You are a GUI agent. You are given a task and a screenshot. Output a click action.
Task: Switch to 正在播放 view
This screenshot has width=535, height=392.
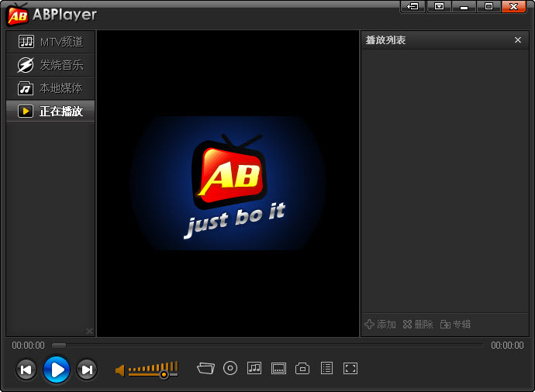[x=50, y=112]
